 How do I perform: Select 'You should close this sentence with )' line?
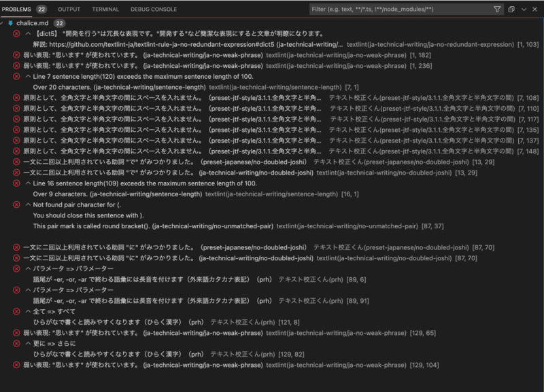pos(88,215)
